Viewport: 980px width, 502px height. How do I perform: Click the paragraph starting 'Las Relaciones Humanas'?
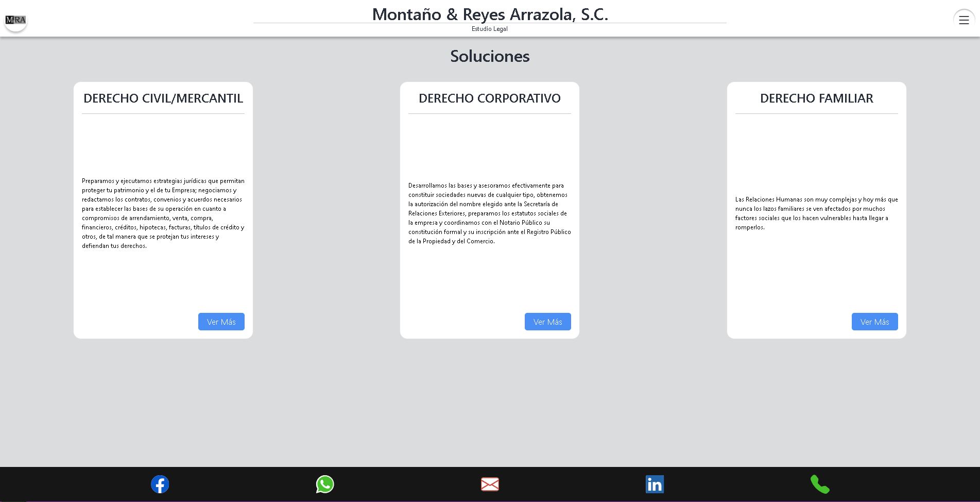817,213
